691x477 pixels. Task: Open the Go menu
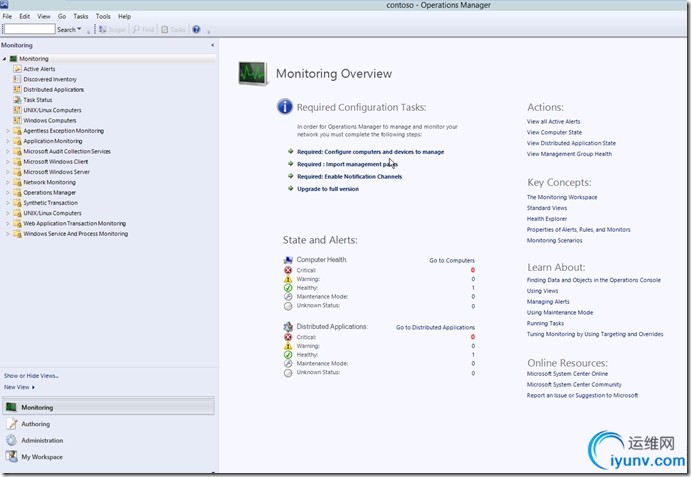pos(62,16)
